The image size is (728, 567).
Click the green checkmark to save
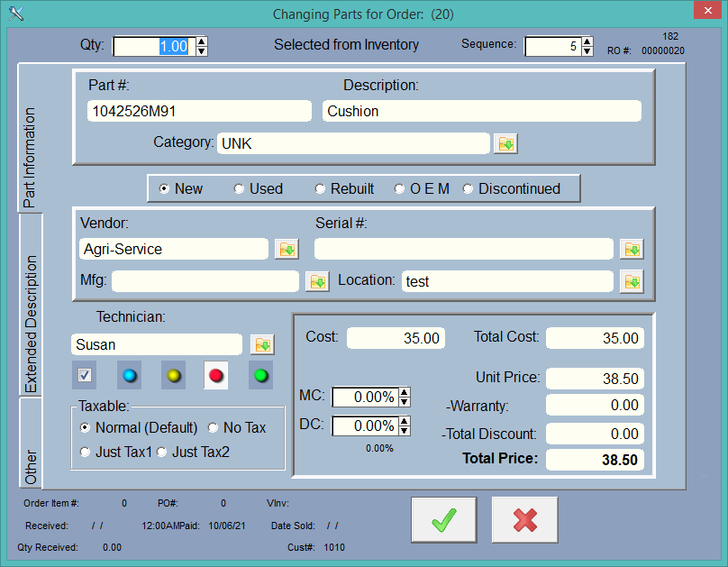tap(443, 520)
